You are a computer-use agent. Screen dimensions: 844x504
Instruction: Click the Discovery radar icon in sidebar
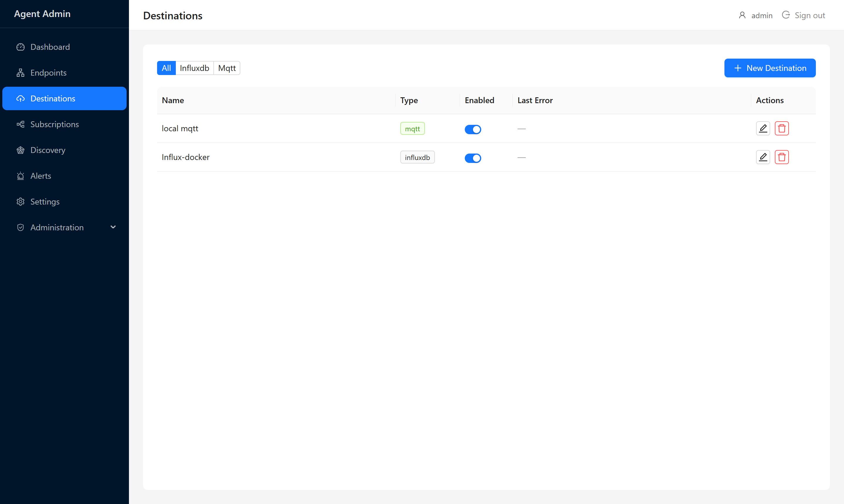click(21, 150)
